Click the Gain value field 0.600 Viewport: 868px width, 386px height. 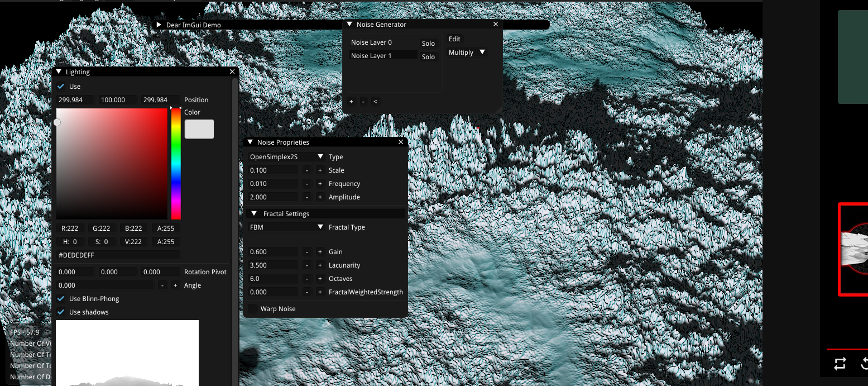[273, 252]
